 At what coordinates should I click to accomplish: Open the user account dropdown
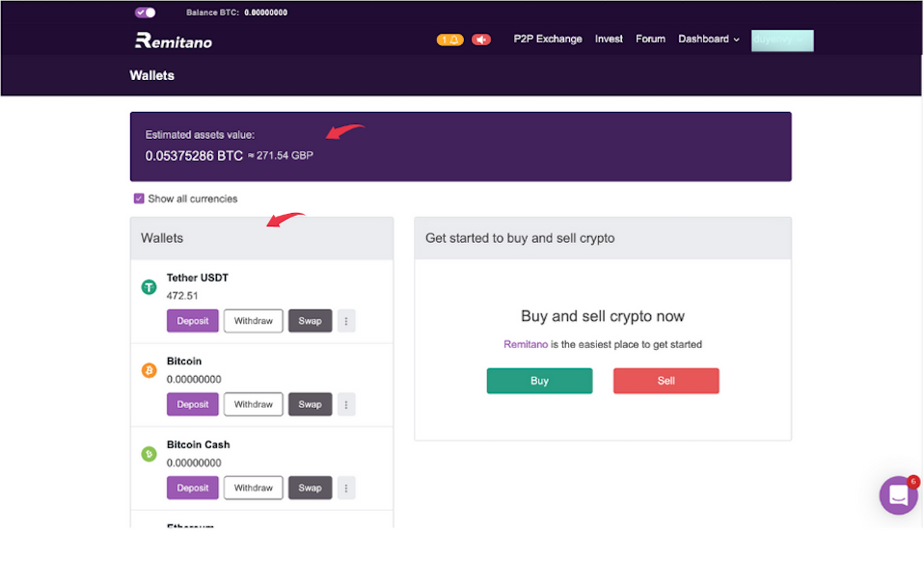(x=782, y=40)
